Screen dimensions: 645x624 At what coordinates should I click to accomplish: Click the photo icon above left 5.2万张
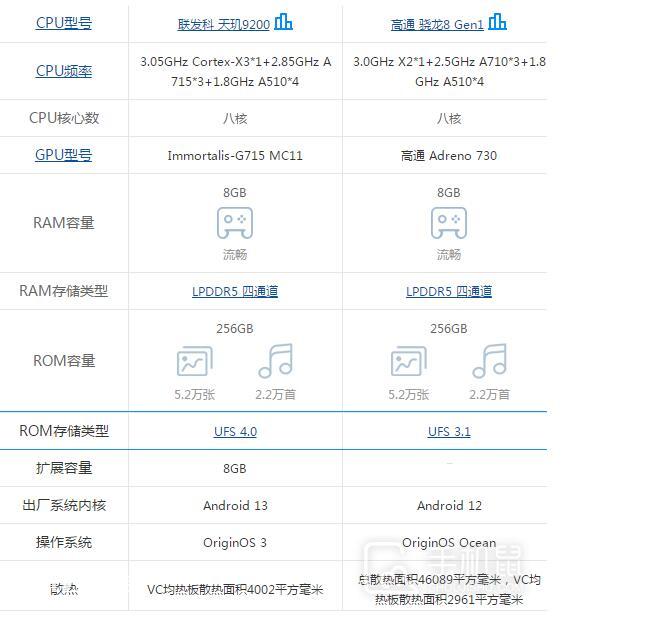pyautogui.click(x=195, y=361)
